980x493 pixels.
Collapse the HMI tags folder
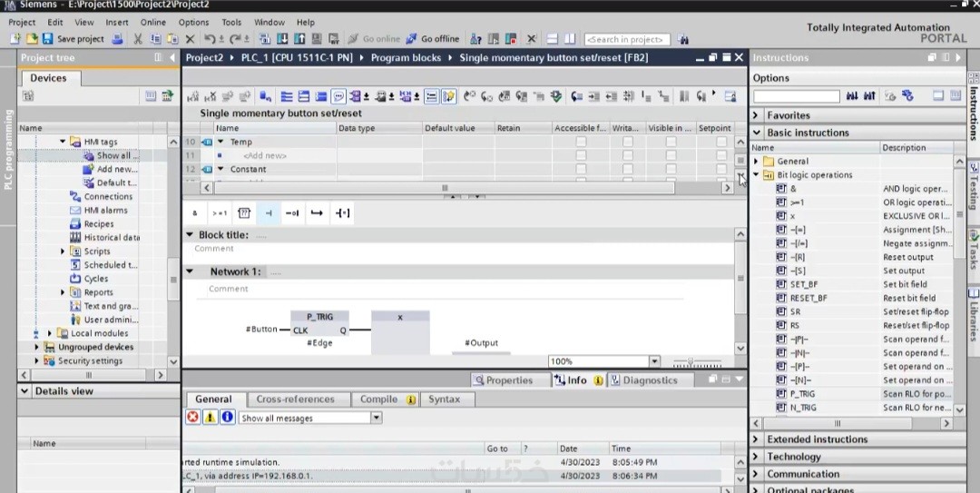63,142
